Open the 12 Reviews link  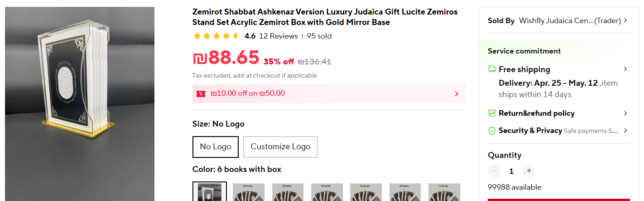click(278, 36)
